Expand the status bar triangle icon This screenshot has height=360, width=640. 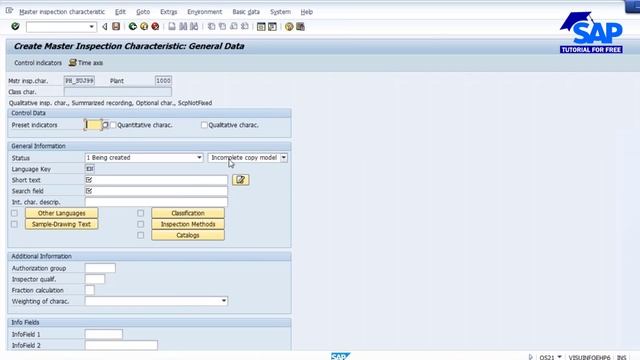(530, 357)
